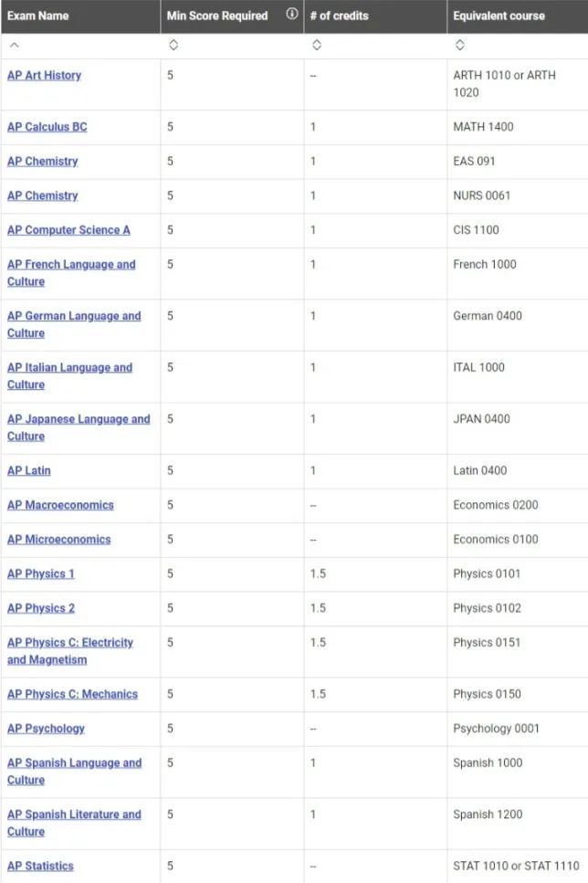Toggle the Exam Name column sort caret
This screenshot has width=588, height=883.
pos(13,46)
